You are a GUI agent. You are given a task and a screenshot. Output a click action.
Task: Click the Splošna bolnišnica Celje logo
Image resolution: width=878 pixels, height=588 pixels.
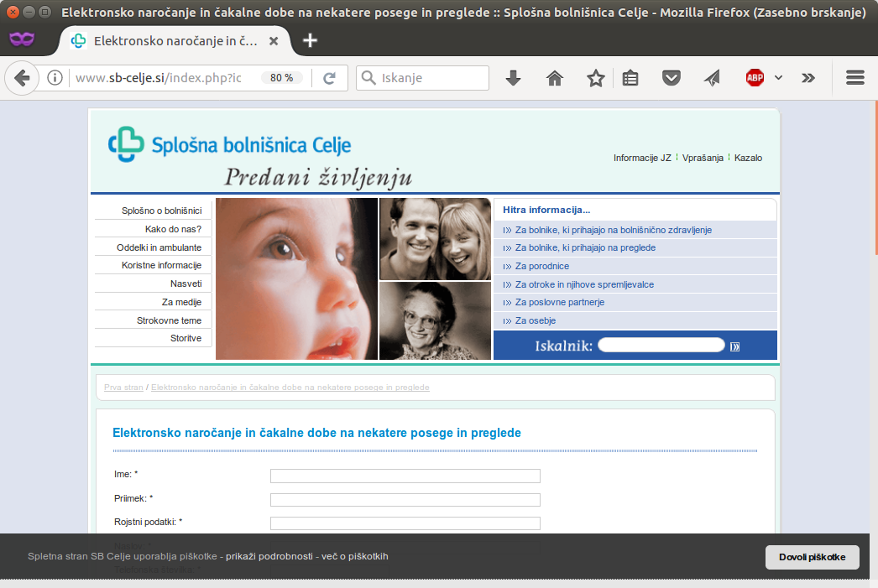click(x=230, y=144)
